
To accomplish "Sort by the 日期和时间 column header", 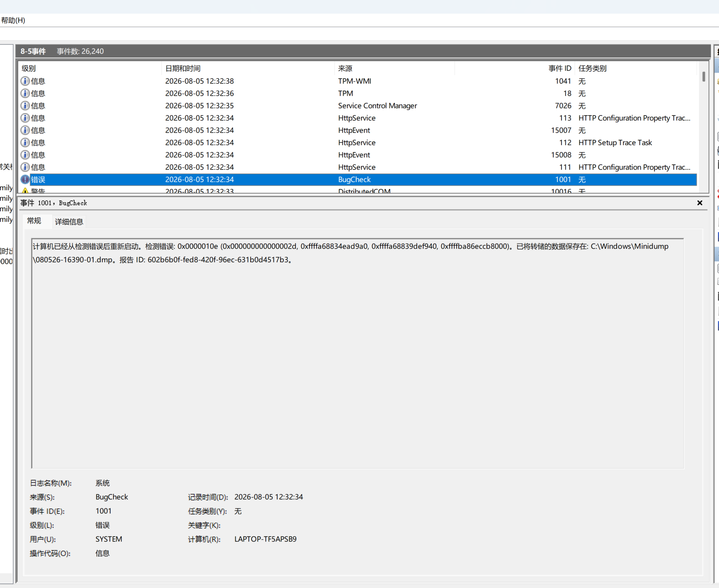I will [248, 68].
